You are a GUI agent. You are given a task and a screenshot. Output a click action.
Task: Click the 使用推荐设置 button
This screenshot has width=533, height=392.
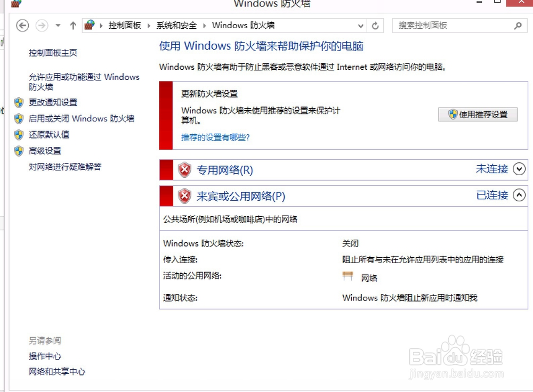(x=478, y=114)
